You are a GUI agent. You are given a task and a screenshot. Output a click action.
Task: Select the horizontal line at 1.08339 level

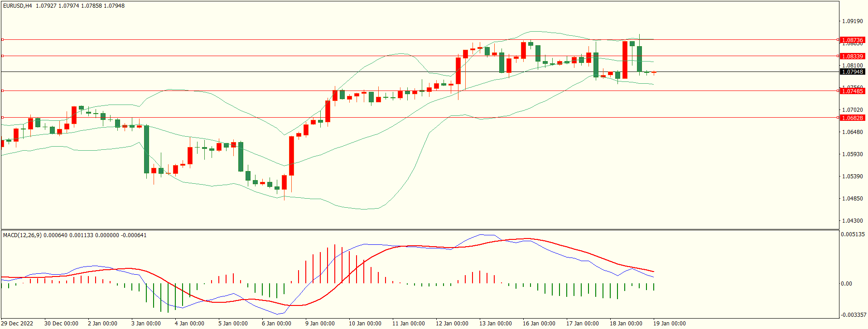(x=420, y=56)
